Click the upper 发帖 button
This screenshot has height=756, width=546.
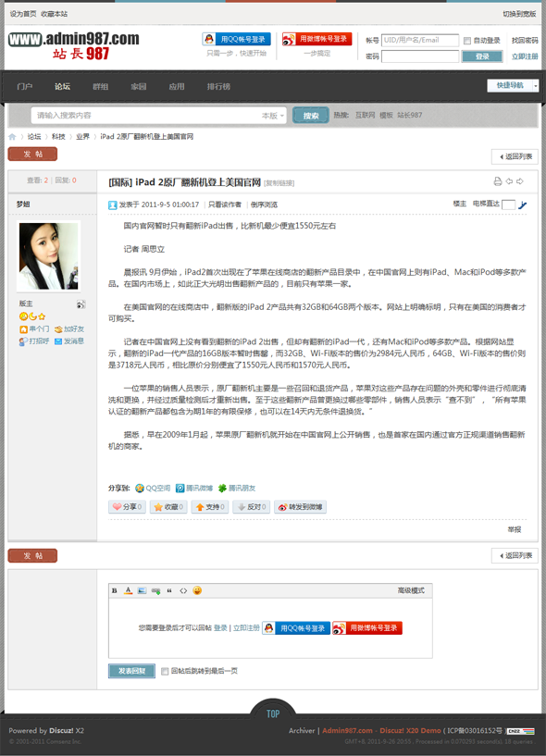tap(32, 154)
